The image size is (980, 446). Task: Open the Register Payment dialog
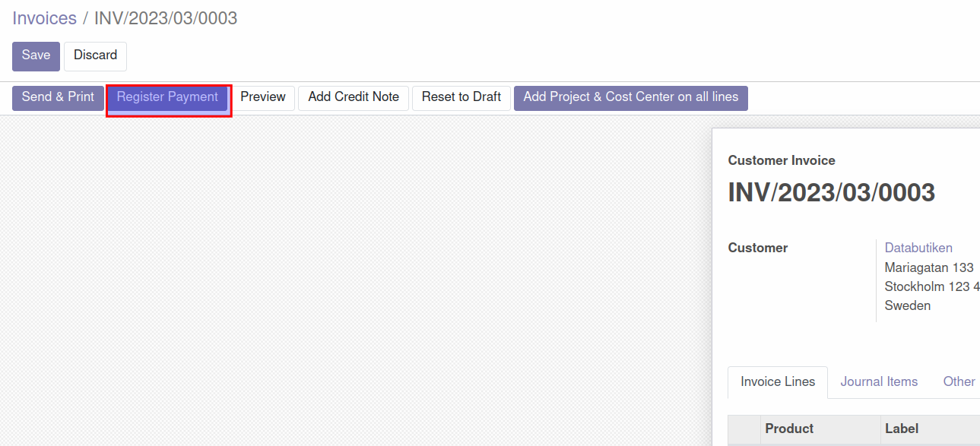[x=167, y=98]
